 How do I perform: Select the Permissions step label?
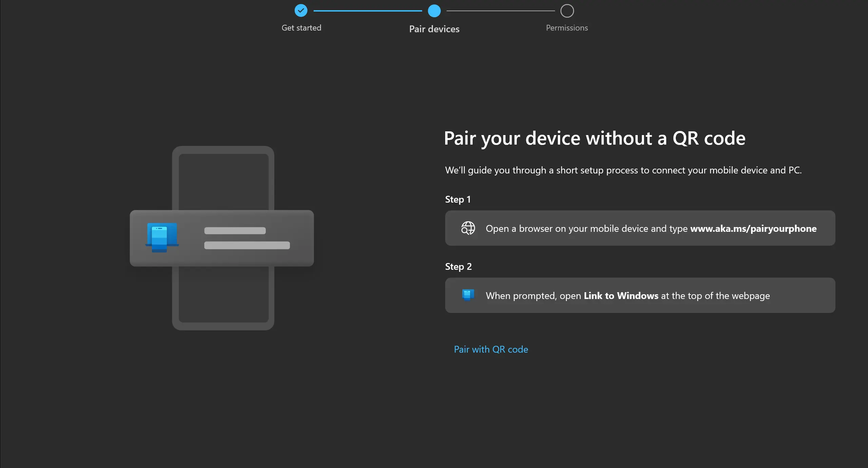[567, 28]
